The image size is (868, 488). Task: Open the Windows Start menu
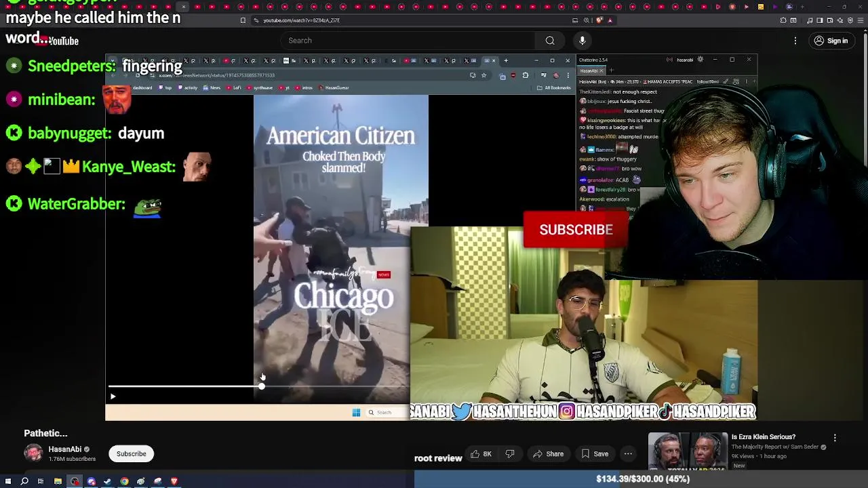pyautogui.click(x=8, y=481)
